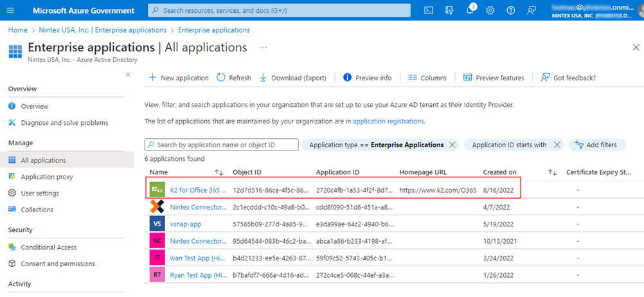The width and height of the screenshot is (644, 297).
Task: Collapse the left sidebar with double chevron
Action: 128,75
